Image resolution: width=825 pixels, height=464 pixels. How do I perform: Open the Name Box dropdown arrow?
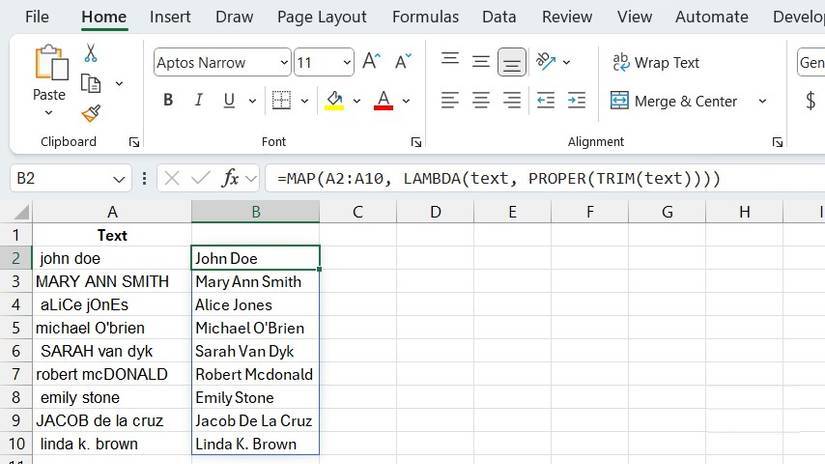coord(119,179)
